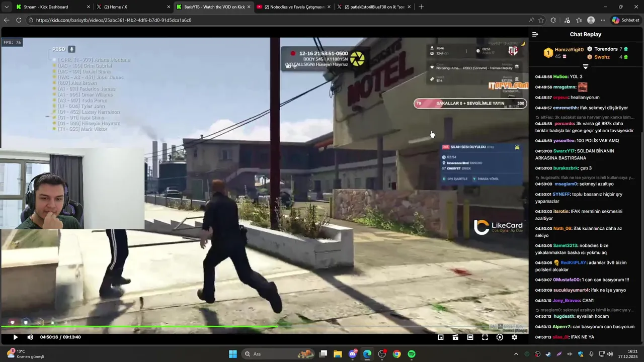Open browser extensions puzzle icon
Viewport: 644px width, 362px height.
coord(553,20)
